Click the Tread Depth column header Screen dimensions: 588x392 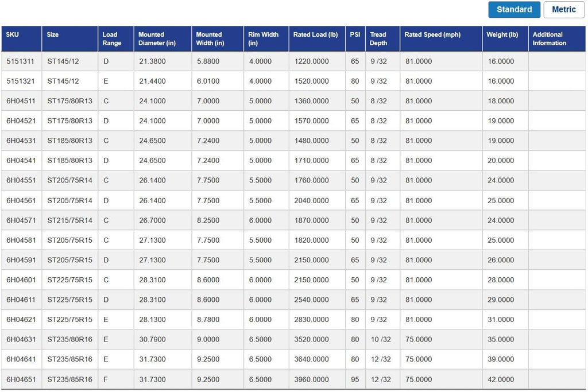(382, 38)
